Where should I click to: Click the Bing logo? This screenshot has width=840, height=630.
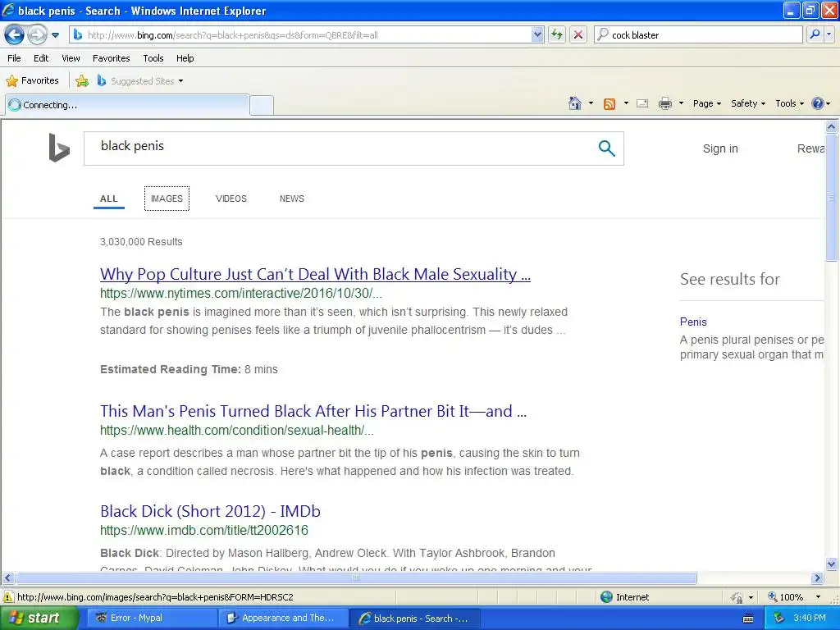click(x=59, y=148)
